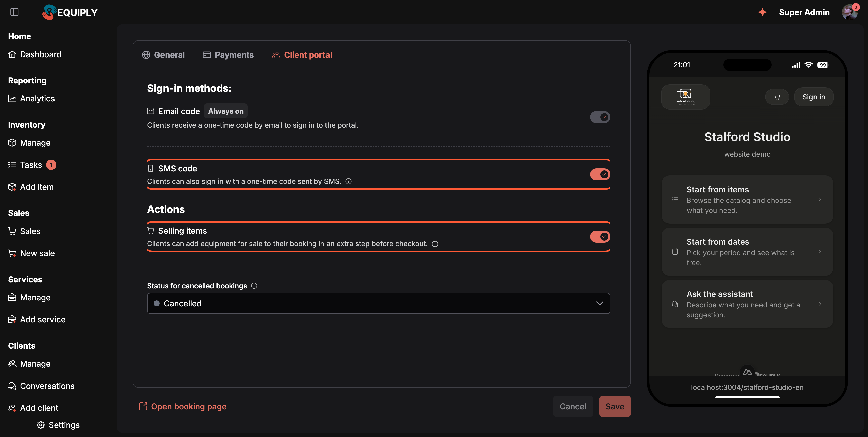868x437 pixels.
Task: Click Add service in the sidebar
Action: [x=37, y=319]
